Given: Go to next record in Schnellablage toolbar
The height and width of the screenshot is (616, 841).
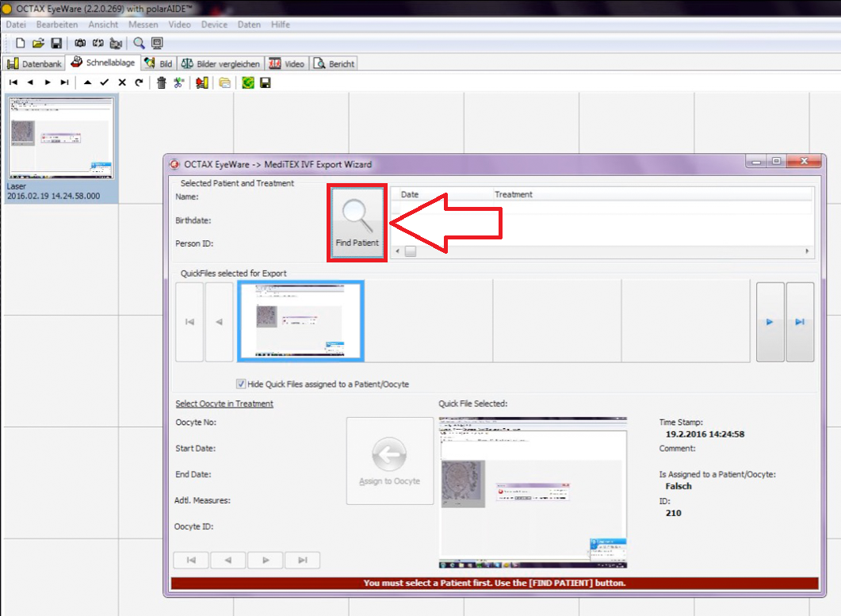Looking at the screenshot, I should click(x=48, y=82).
